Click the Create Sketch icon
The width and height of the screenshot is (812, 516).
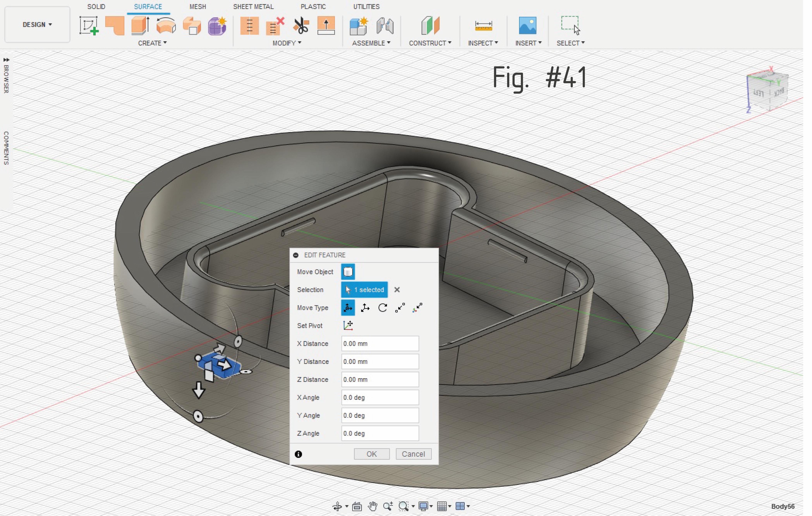(89, 26)
